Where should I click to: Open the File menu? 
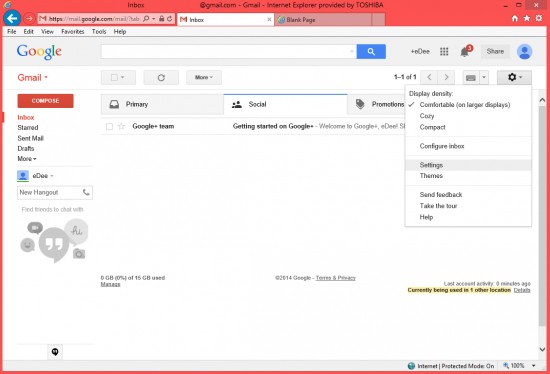(12, 32)
